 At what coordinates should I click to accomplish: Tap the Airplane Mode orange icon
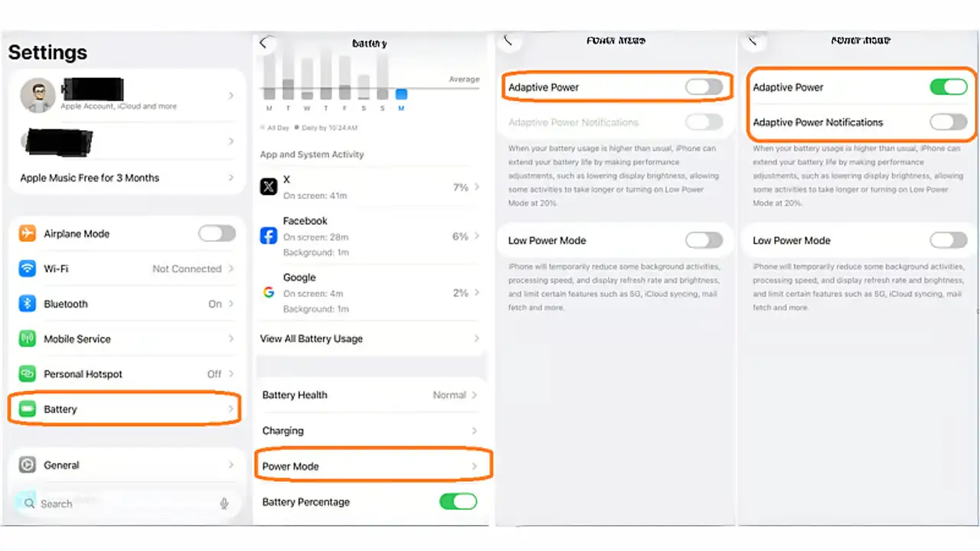[28, 233]
